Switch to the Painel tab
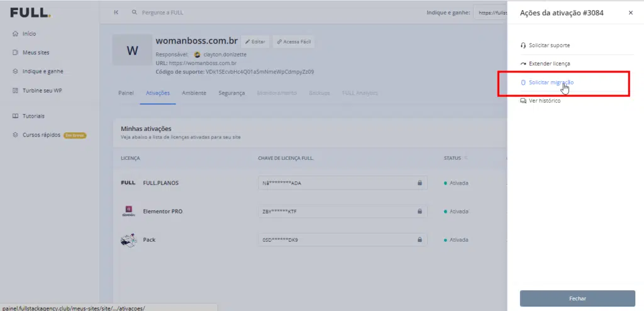 point(126,93)
